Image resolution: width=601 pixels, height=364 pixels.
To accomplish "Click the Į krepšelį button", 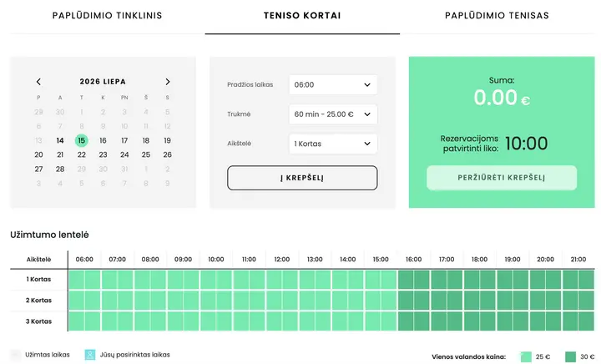I will 302,178.
